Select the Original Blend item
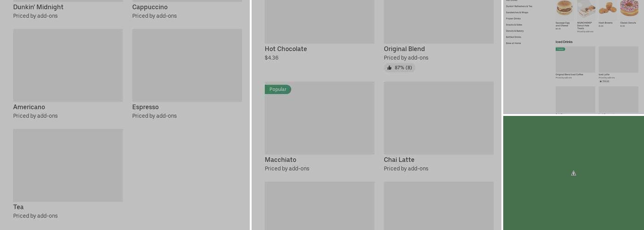This screenshot has width=644, height=230. click(x=404, y=49)
